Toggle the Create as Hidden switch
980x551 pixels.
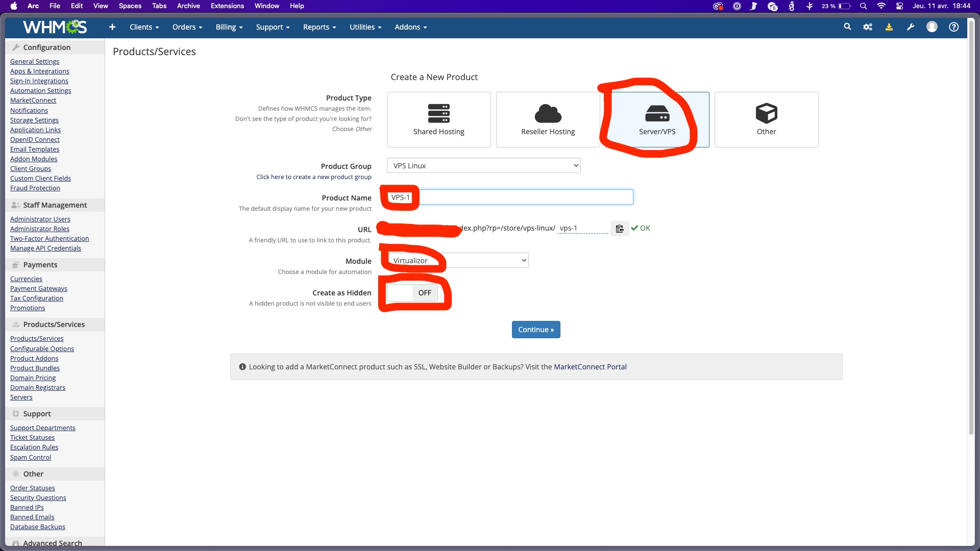coord(412,293)
